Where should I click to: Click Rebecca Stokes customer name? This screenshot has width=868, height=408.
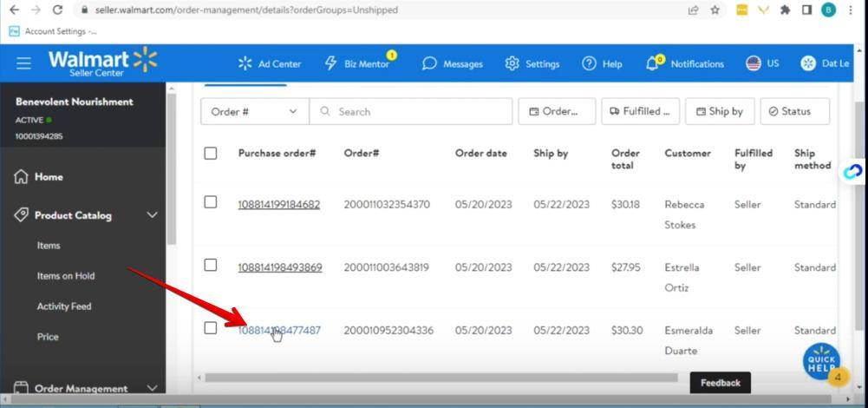tap(685, 214)
